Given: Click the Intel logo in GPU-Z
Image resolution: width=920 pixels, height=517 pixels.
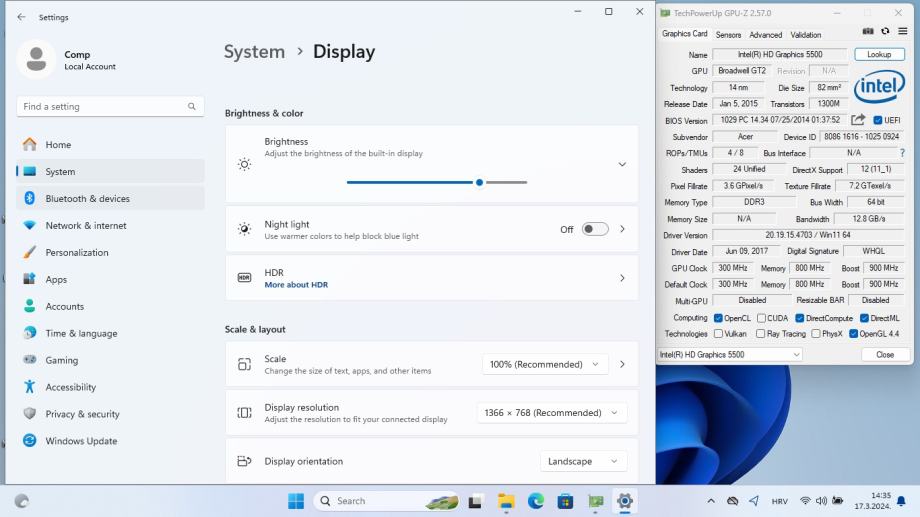Looking at the screenshot, I should click(879, 87).
